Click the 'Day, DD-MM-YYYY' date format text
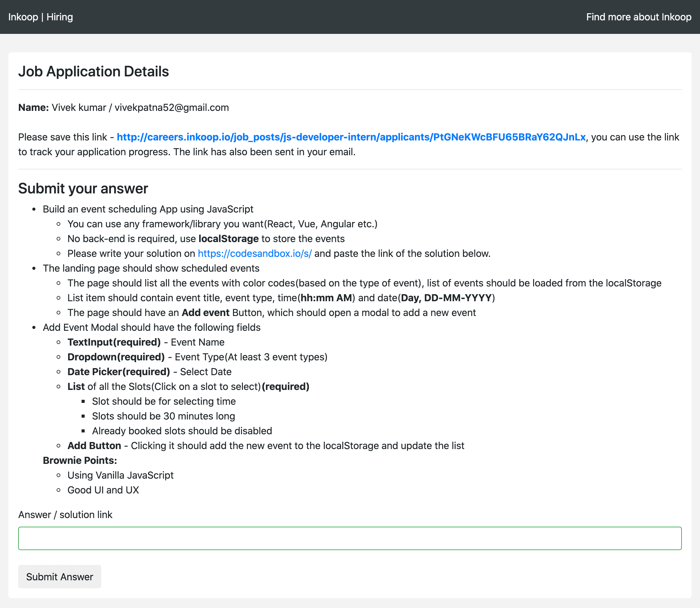This screenshot has height=608, width=700. coord(446,298)
